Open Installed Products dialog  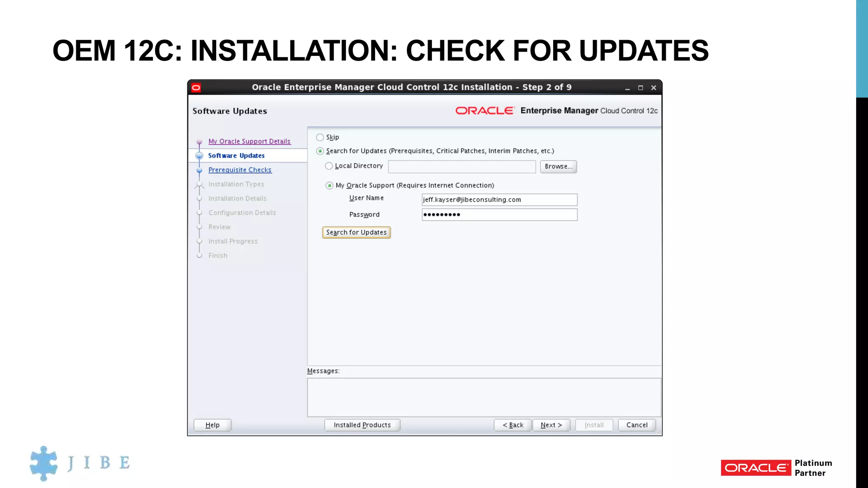(362, 425)
